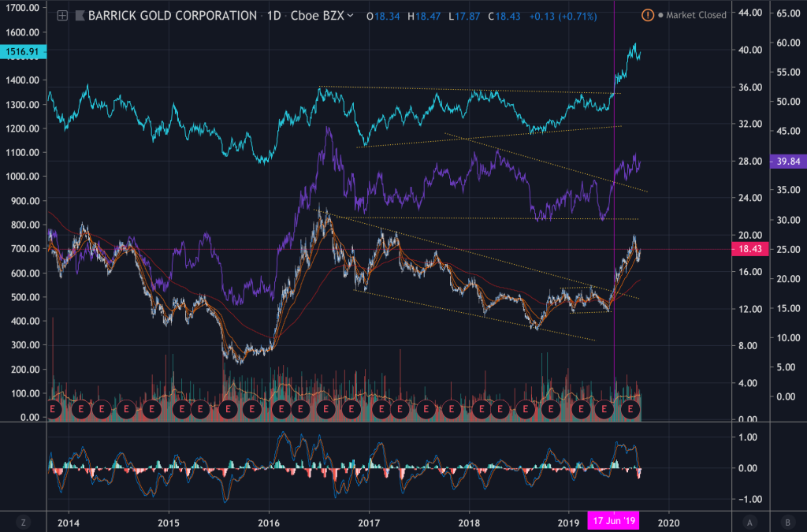Click the 30.00 label on the outer right scale

(x=788, y=220)
